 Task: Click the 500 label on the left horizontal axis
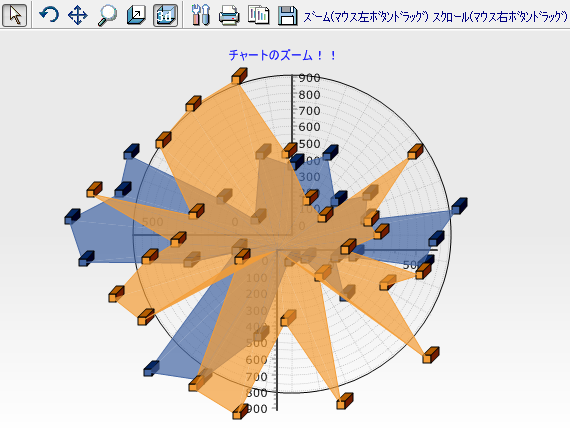(153, 221)
